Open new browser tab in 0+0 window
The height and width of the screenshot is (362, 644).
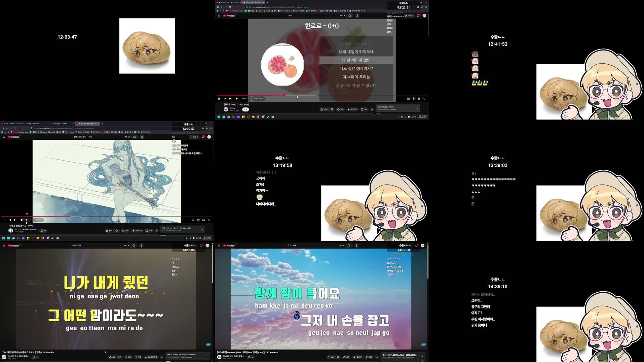tap(267, 2)
